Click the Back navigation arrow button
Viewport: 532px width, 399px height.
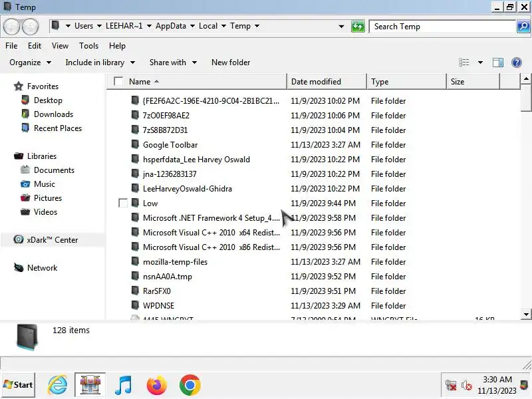pyautogui.click(x=12, y=26)
